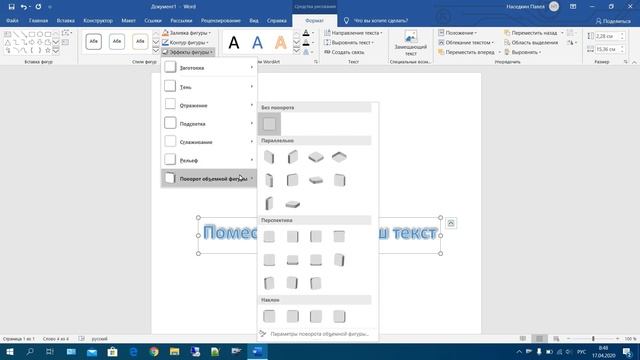640x360 pixels.
Task: Switch to read mode view icon
Action: (x=523, y=339)
